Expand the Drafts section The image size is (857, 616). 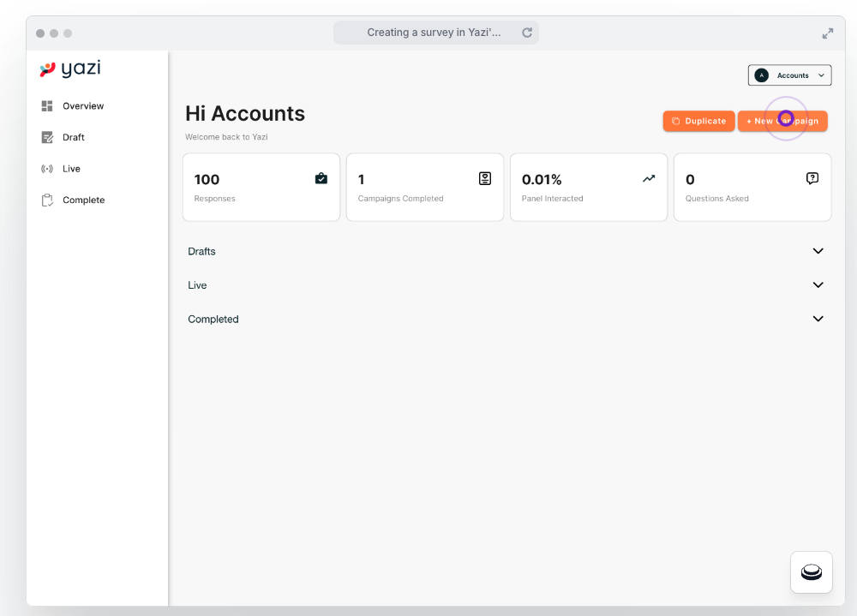tap(818, 251)
